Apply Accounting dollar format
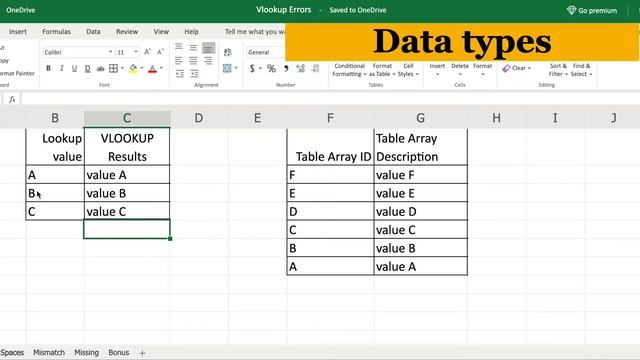This screenshot has width=640, height=360. [x=252, y=69]
